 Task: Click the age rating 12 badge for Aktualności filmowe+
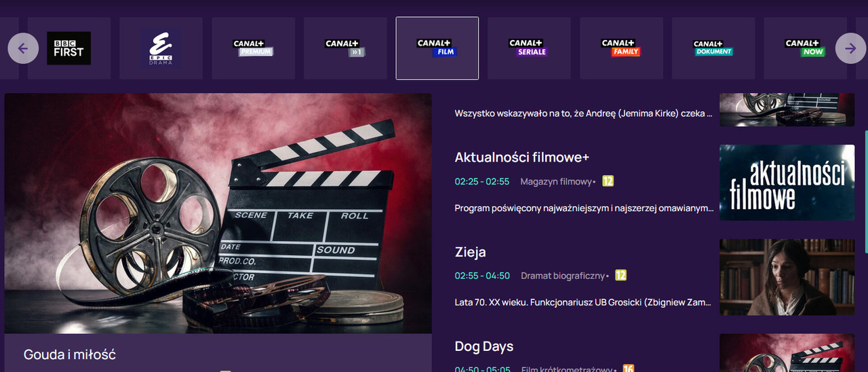608,181
